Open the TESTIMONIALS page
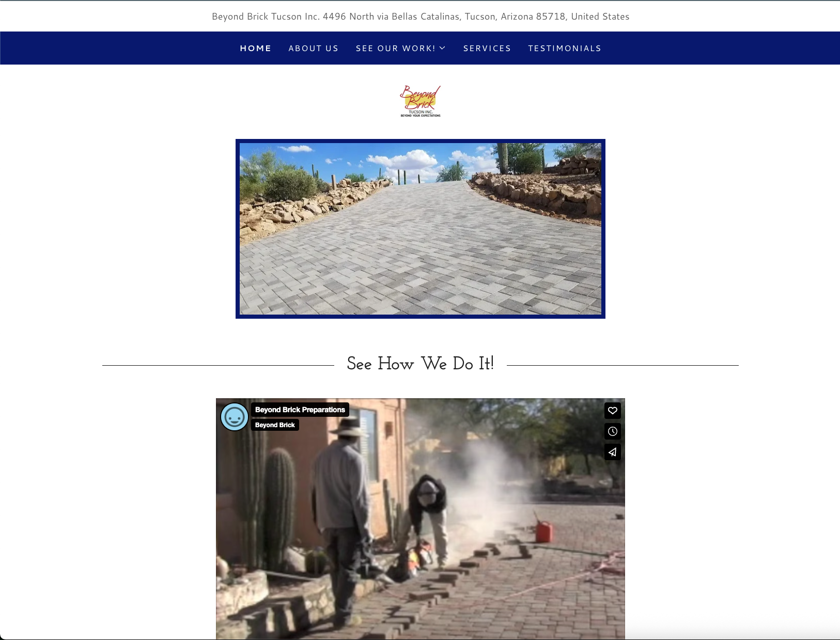Screen dimensions: 840x640 point(564,48)
